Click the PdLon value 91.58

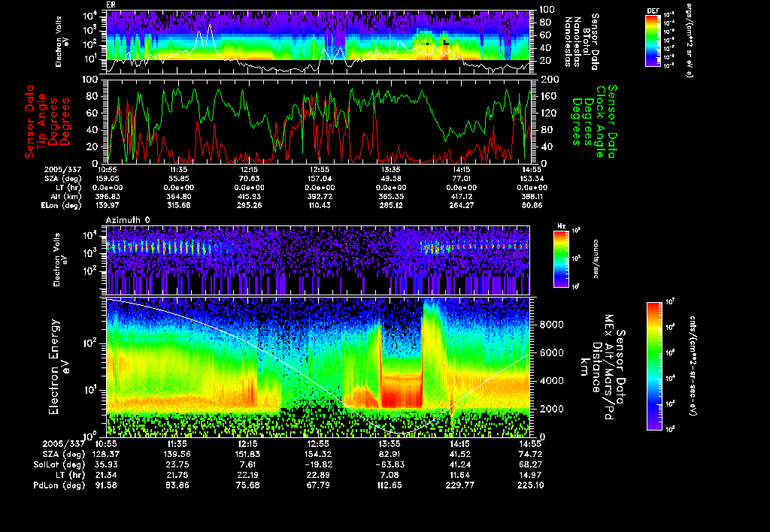coord(107,485)
